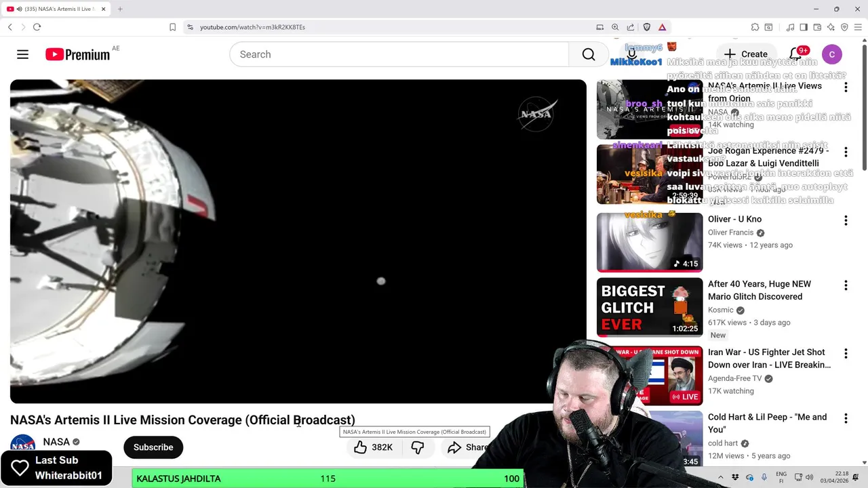Open Kosmic channel name
This screenshot has width=868, height=488.
(721, 310)
